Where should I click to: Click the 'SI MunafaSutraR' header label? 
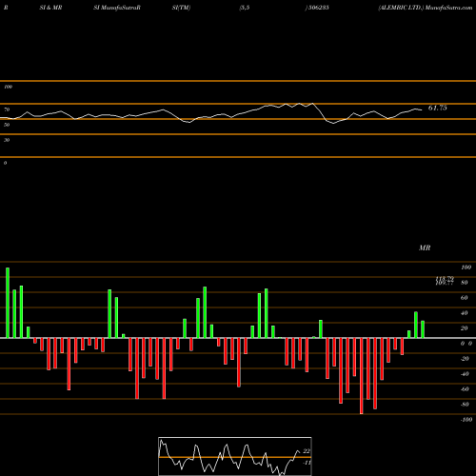point(117,8)
